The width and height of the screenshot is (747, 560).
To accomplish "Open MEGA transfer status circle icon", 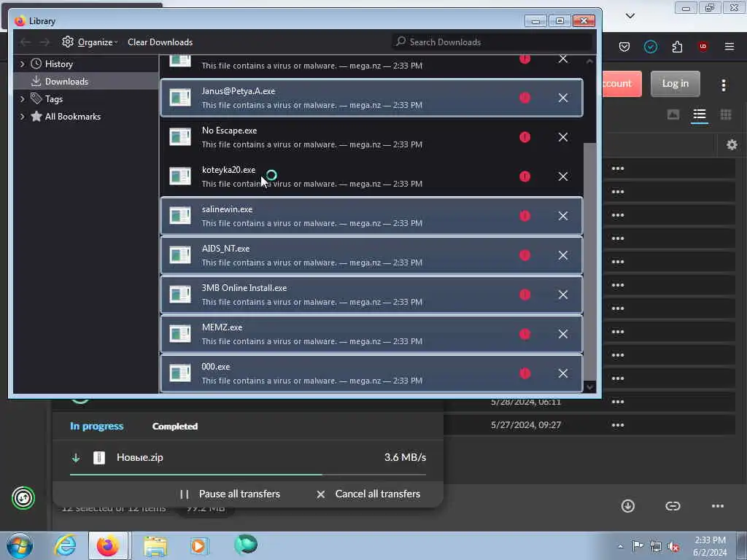I will [x=23, y=498].
